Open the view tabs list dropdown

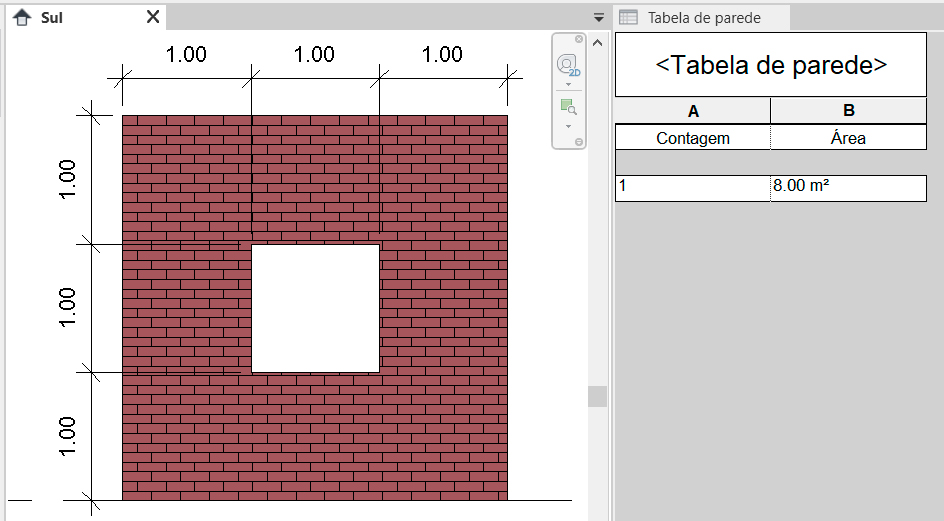(x=598, y=18)
